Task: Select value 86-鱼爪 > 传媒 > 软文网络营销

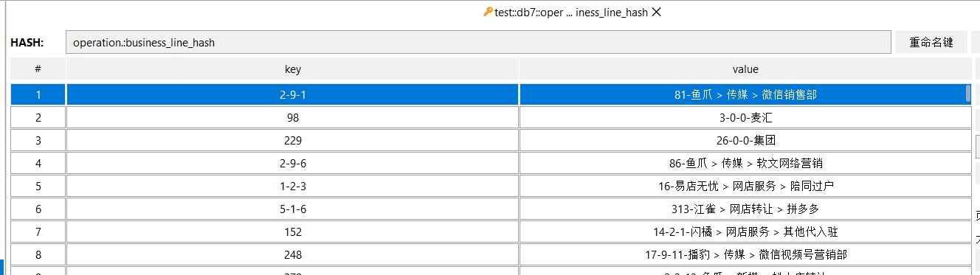Action: pos(745,163)
